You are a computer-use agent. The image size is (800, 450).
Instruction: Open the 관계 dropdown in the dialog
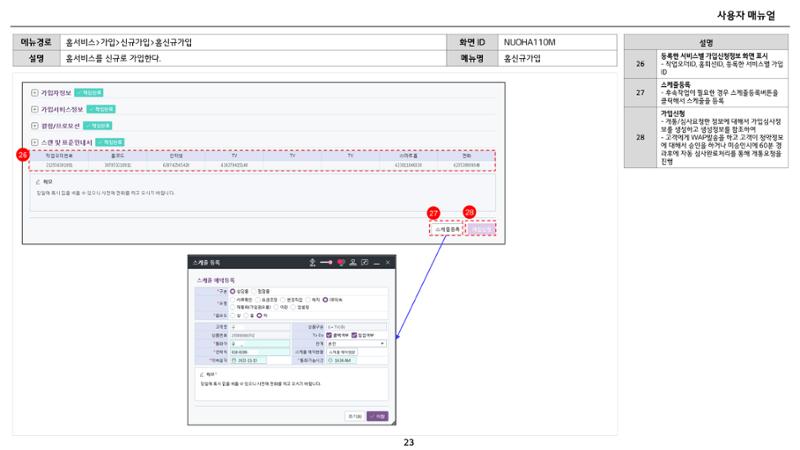(x=356, y=344)
